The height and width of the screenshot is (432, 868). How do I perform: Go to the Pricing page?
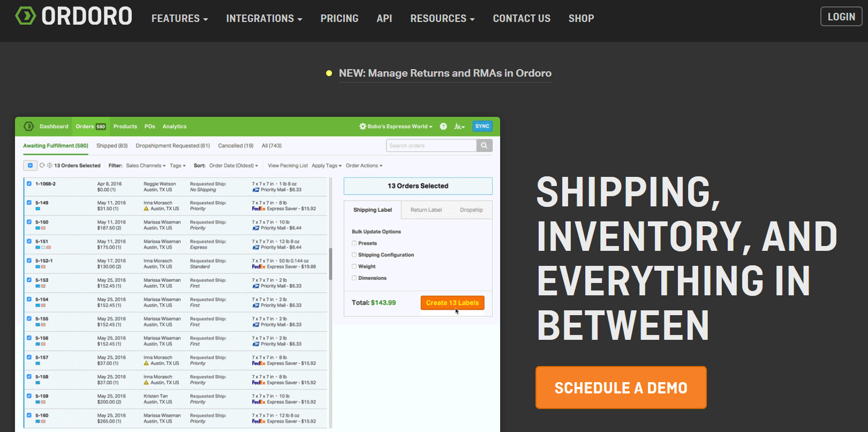(x=339, y=18)
